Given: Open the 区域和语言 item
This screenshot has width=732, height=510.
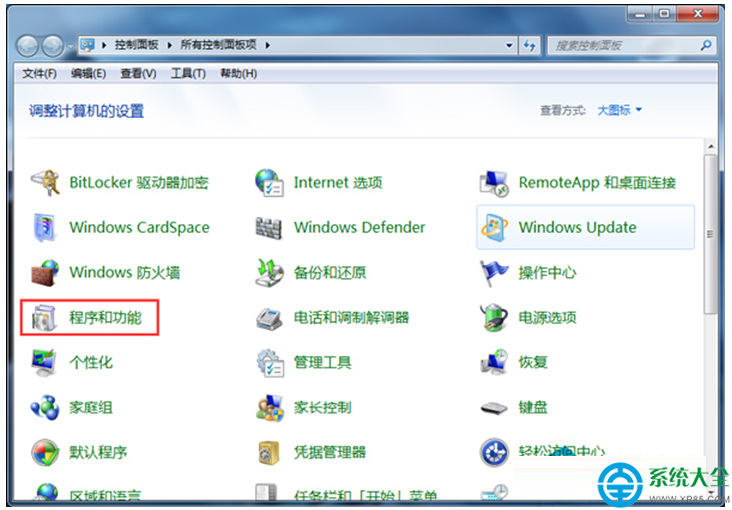Looking at the screenshot, I should pyautogui.click(x=86, y=494).
